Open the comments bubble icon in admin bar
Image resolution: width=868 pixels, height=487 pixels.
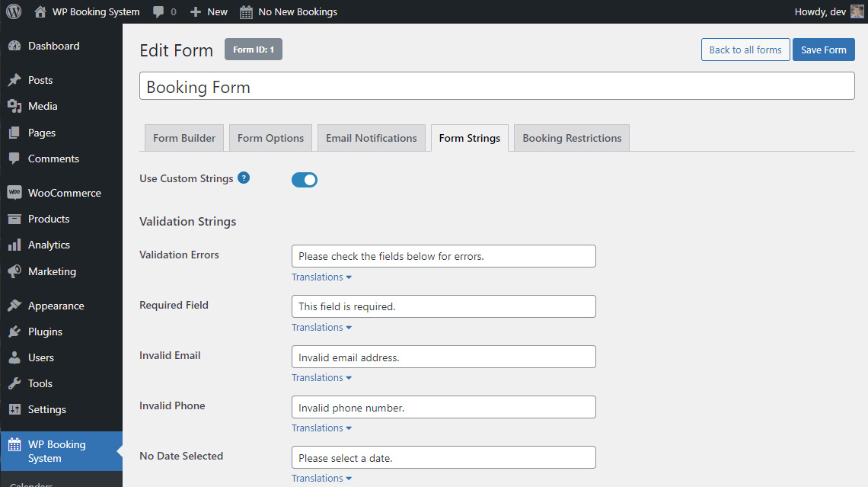158,11
